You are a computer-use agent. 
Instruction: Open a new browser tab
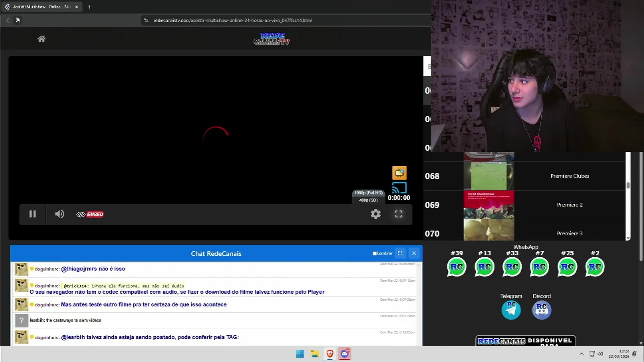[x=89, y=7]
